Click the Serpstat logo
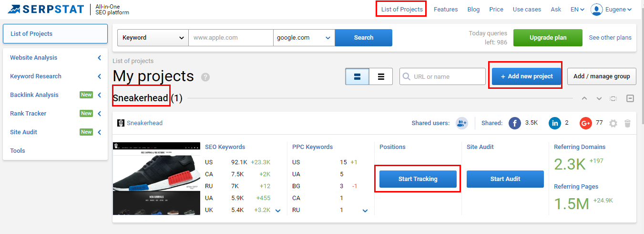The image size is (644, 234). tap(45, 9)
